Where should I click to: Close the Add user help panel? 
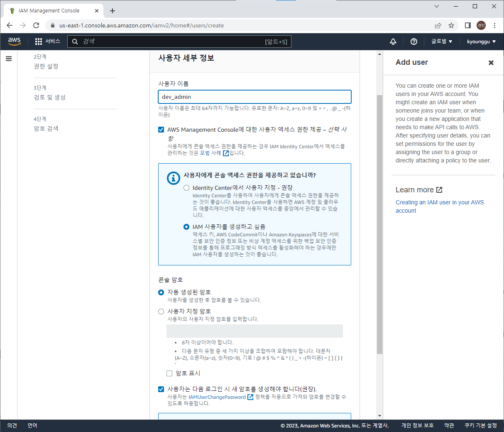coord(491,63)
